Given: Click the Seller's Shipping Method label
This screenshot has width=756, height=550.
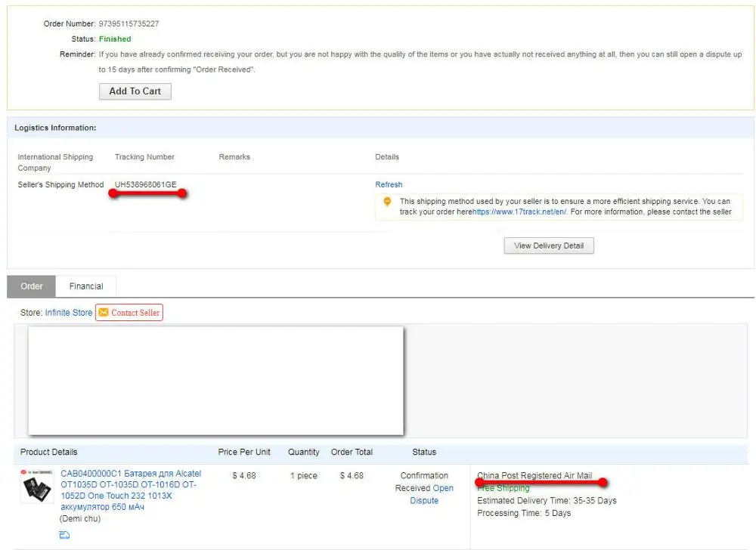Looking at the screenshot, I should coord(60,184).
